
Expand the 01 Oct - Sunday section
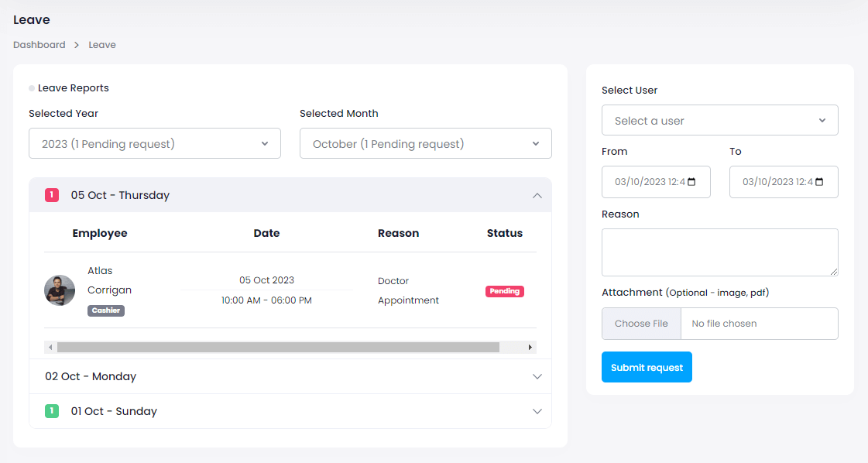(537, 411)
